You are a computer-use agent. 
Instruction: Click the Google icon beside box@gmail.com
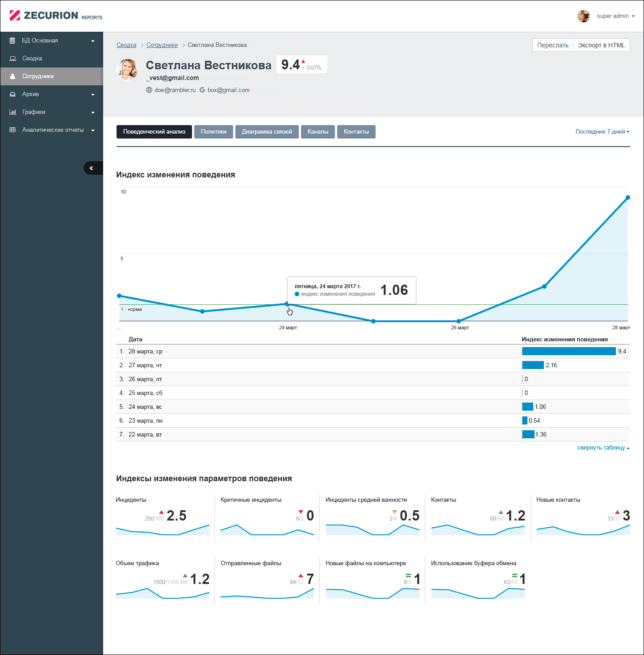202,90
